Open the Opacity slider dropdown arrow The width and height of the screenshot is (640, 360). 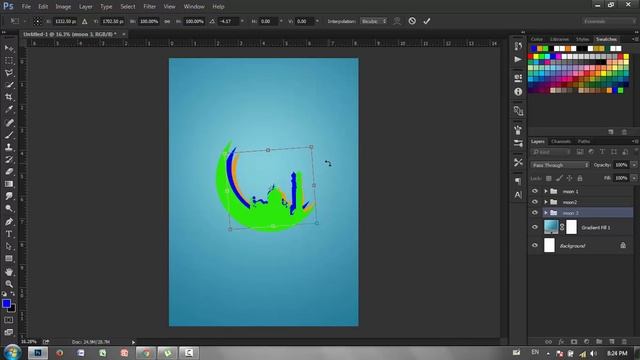point(634,165)
